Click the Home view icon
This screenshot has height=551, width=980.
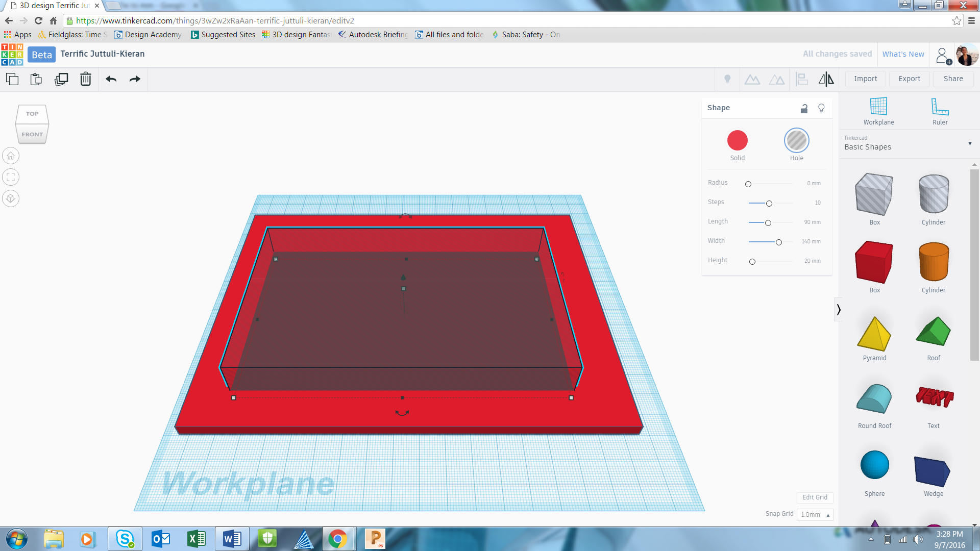(11, 156)
